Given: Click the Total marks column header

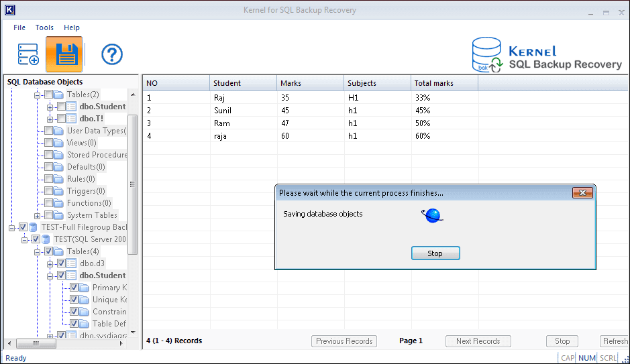Looking at the screenshot, I should pyautogui.click(x=444, y=83).
